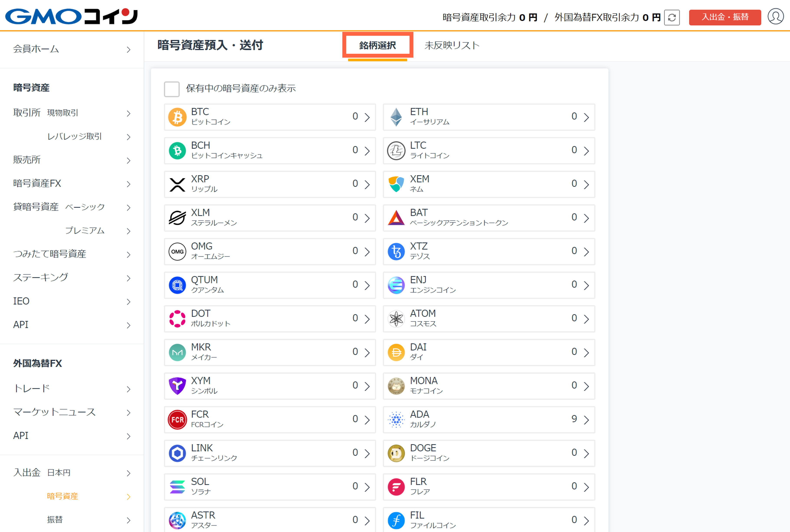Click the DAI coin icon

click(396, 352)
